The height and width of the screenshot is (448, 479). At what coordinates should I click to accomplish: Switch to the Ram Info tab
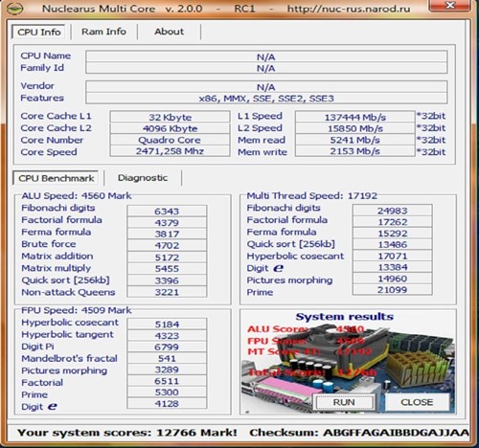click(x=103, y=32)
